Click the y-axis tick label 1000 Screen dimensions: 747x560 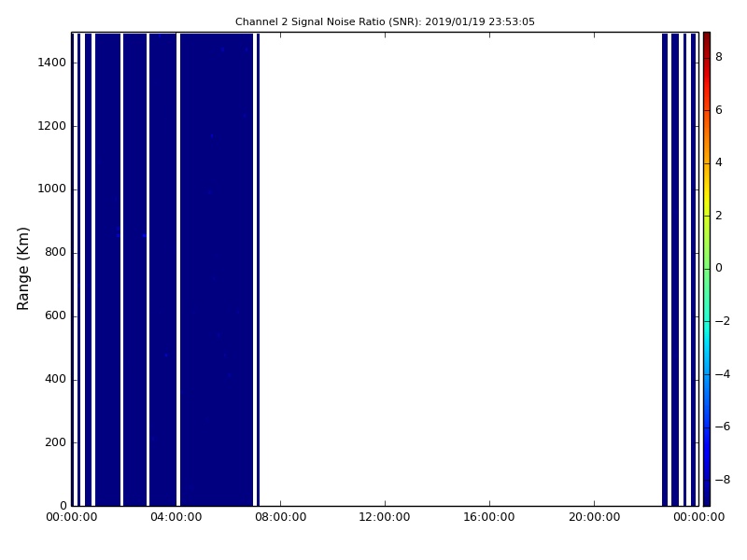pyautogui.click(x=52, y=189)
